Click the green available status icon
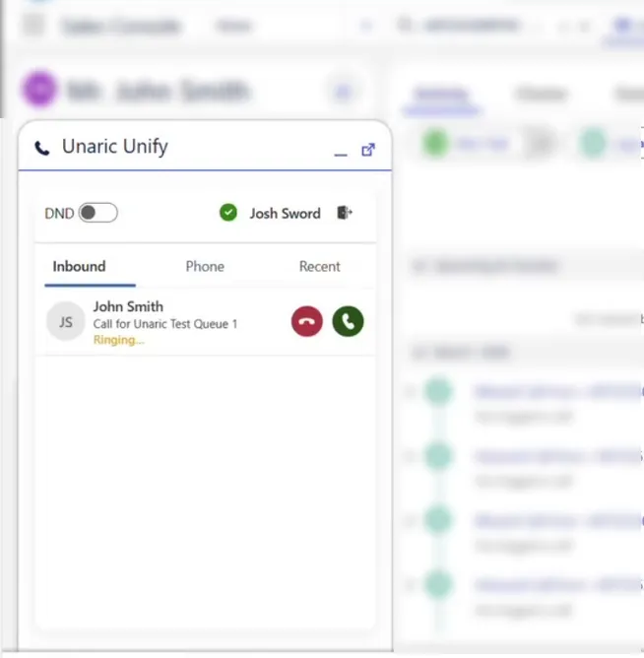This screenshot has width=644, height=658. point(228,213)
